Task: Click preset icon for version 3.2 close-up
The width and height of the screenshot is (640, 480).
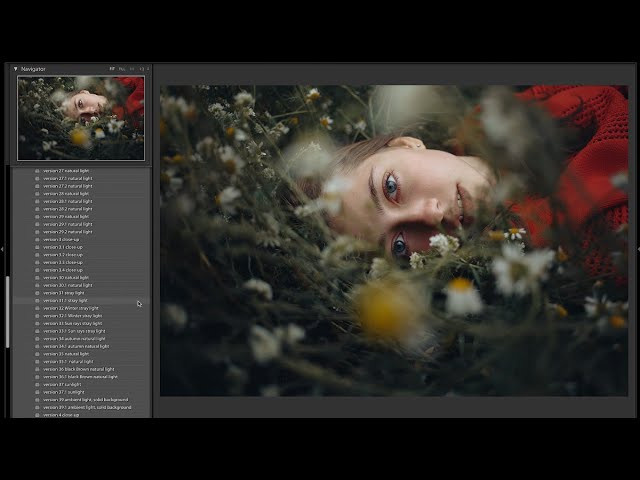Action: coord(37,255)
